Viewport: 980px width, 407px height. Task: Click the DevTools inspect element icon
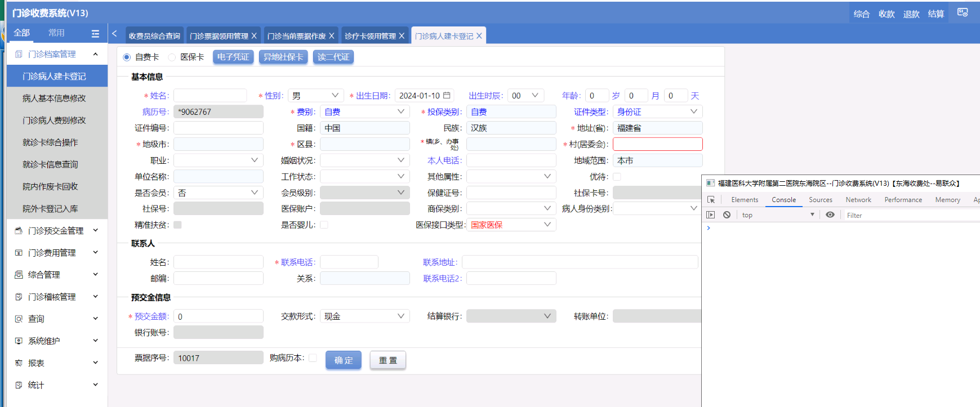coord(711,200)
